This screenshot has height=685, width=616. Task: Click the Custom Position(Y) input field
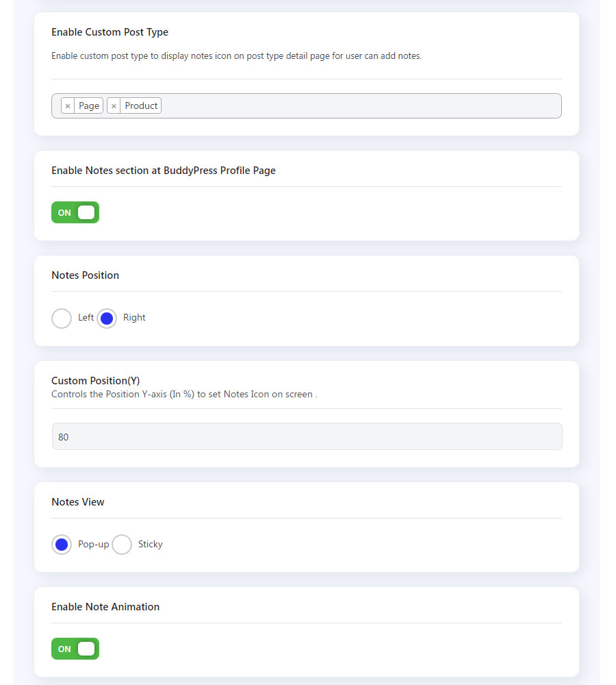(307, 436)
